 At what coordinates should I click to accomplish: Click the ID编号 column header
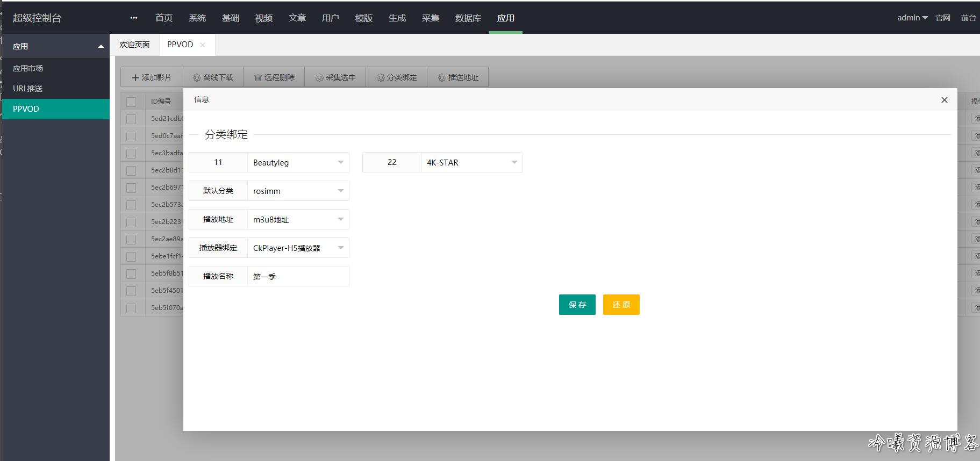click(161, 102)
